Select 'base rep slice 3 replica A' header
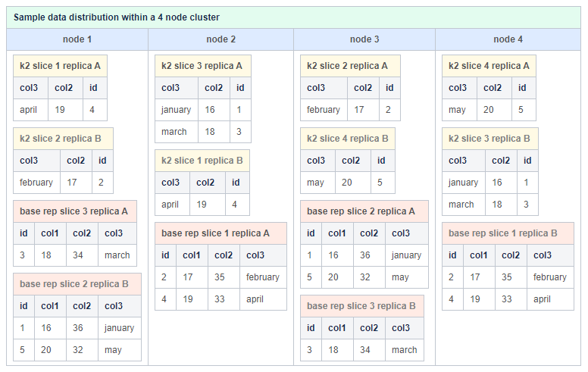The height and width of the screenshot is (372, 588). point(75,211)
